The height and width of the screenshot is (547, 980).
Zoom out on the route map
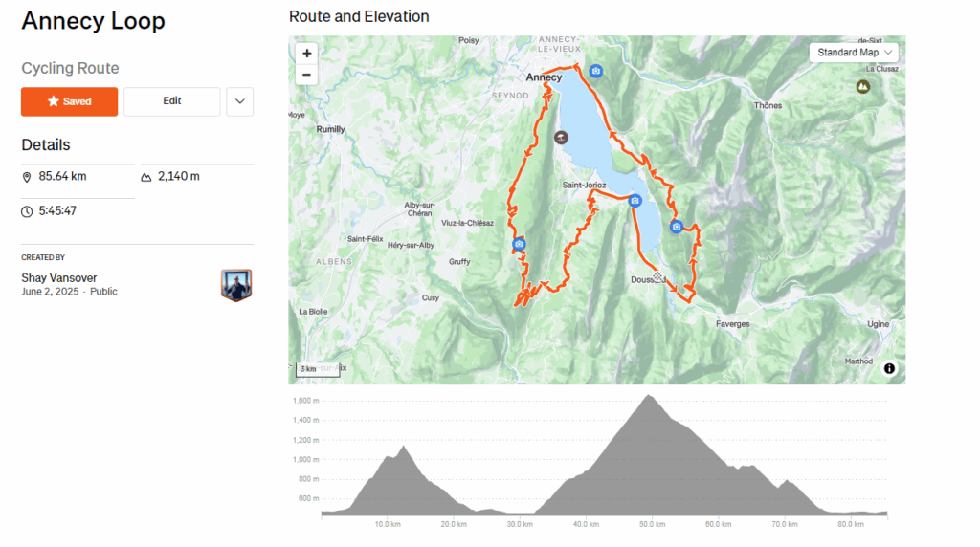coord(306,75)
